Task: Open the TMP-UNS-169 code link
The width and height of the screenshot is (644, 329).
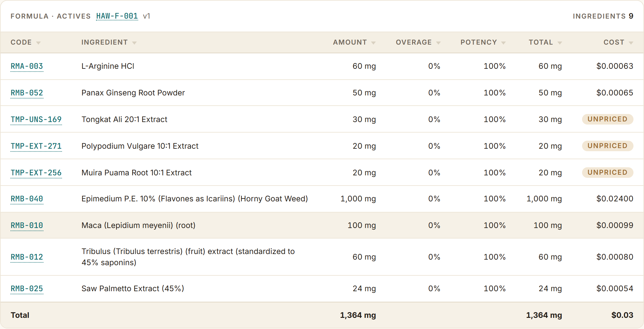Action: [36, 120]
